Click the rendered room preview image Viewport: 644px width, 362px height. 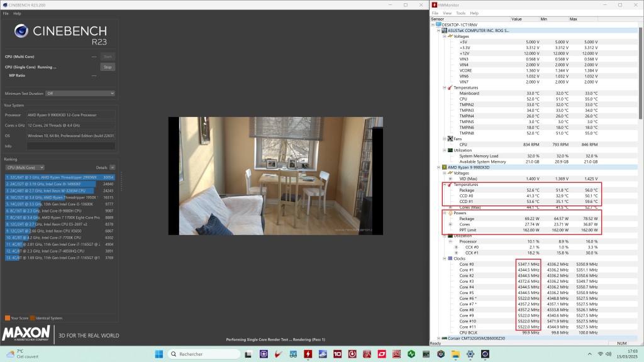coord(275,176)
